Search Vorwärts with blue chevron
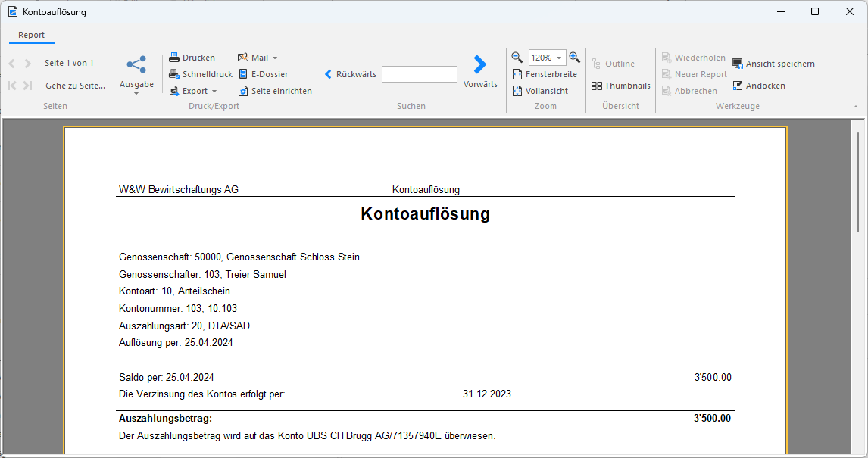868x458 pixels. (x=480, y=71)
